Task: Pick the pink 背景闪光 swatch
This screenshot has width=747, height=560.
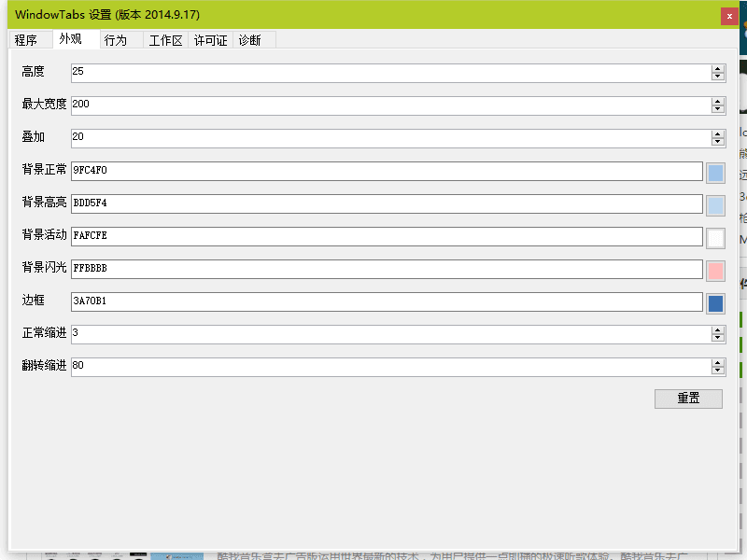Action: (715, 270)
